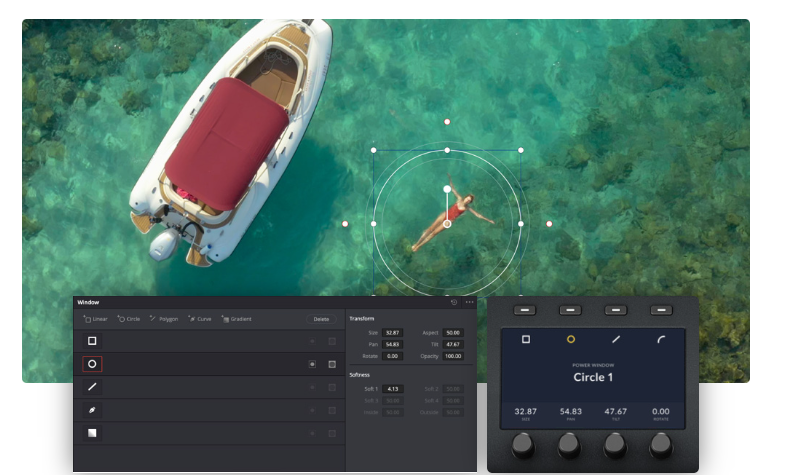The image size is (808, 475).
Task: Click the Rotate field showing 0.00
Action: (x=393, y=356)
